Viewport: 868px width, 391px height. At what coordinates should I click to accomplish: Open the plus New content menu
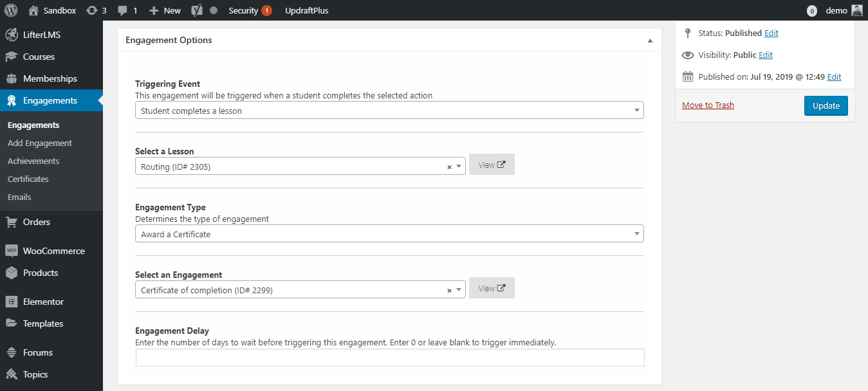[x=165, y=10]
